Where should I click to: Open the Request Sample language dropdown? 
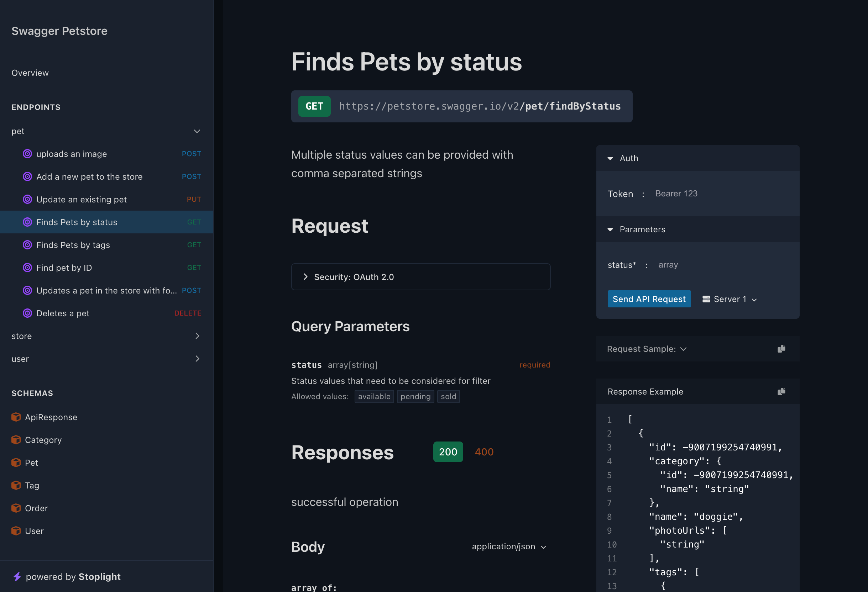(647, 349)
